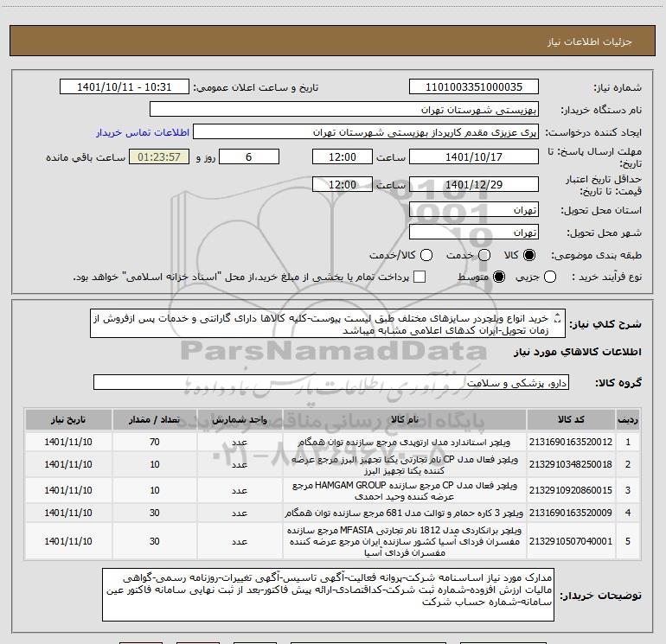Click the شرح کلی نیاز description text box
666x644 pixels.
pos(328,324)
